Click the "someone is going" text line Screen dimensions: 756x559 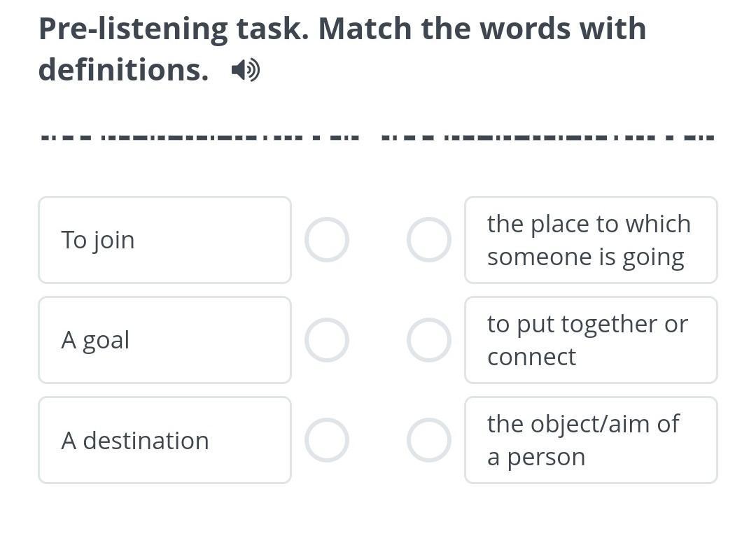[x=585, y=257]
